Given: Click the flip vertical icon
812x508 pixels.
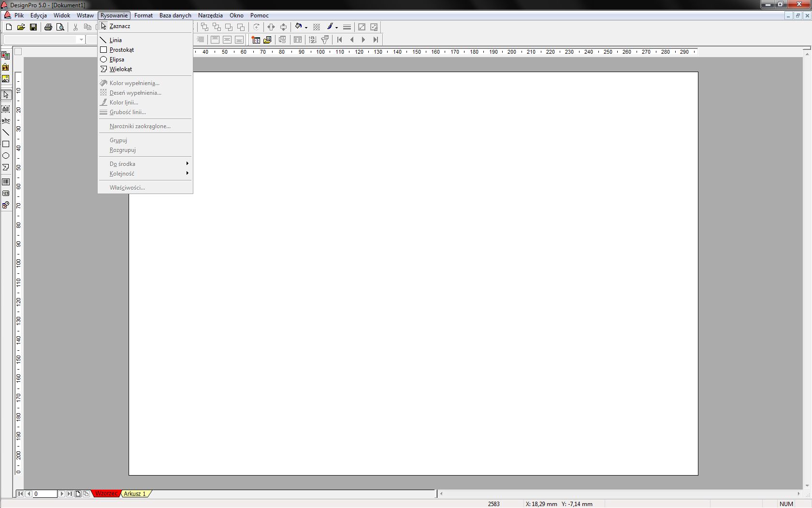Looking at the screenshot, I should point(284,27).
